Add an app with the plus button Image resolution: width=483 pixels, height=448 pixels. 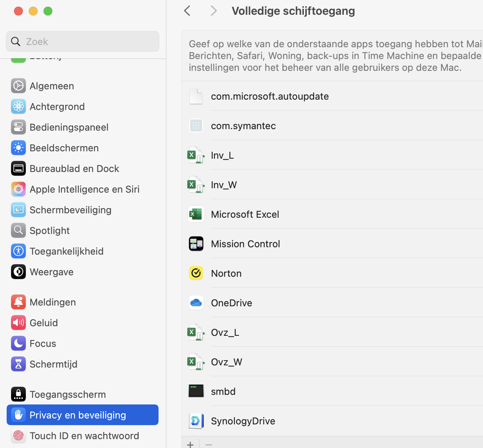click(190, 444)
